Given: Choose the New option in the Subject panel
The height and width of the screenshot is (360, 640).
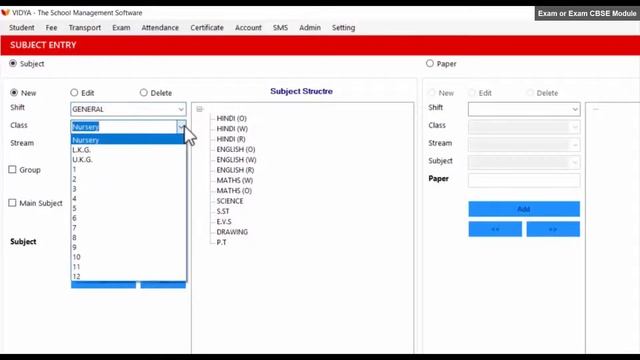Looking at the screenshot, I should [x=14, y=93].
